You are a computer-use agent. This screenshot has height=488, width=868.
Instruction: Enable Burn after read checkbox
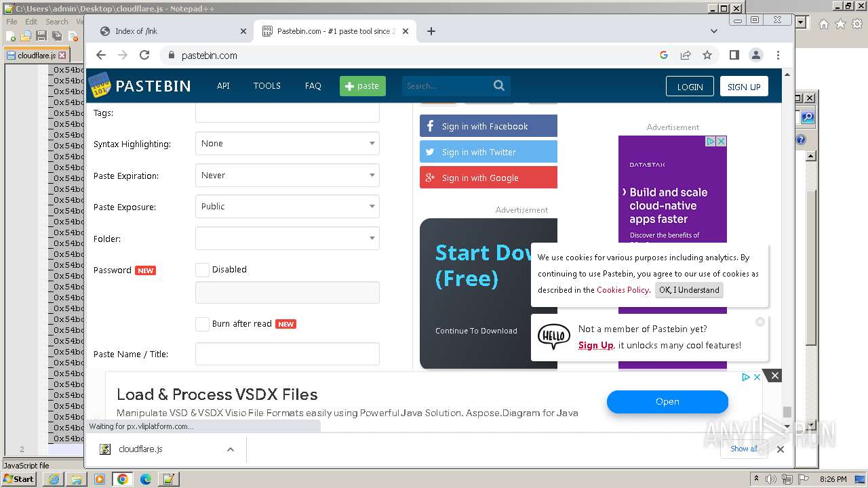coord(202,324)
